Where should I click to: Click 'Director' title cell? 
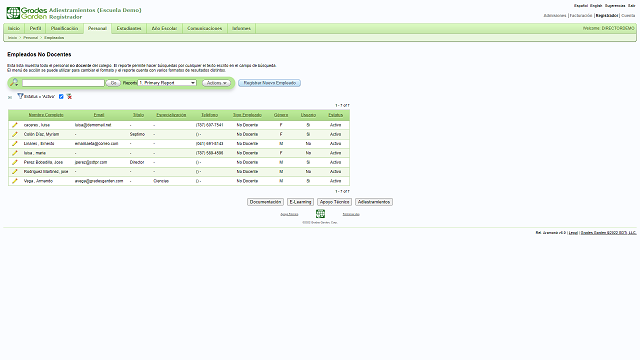[x=137, y=162]
